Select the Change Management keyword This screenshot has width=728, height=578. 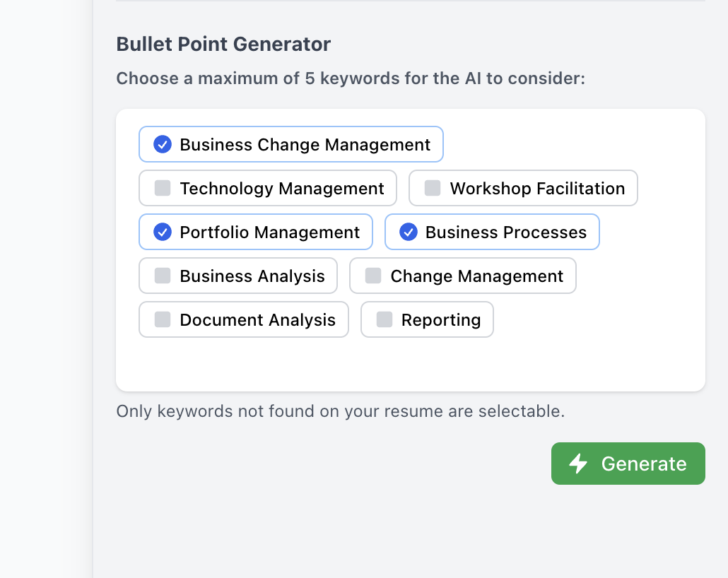click(463, 276)
